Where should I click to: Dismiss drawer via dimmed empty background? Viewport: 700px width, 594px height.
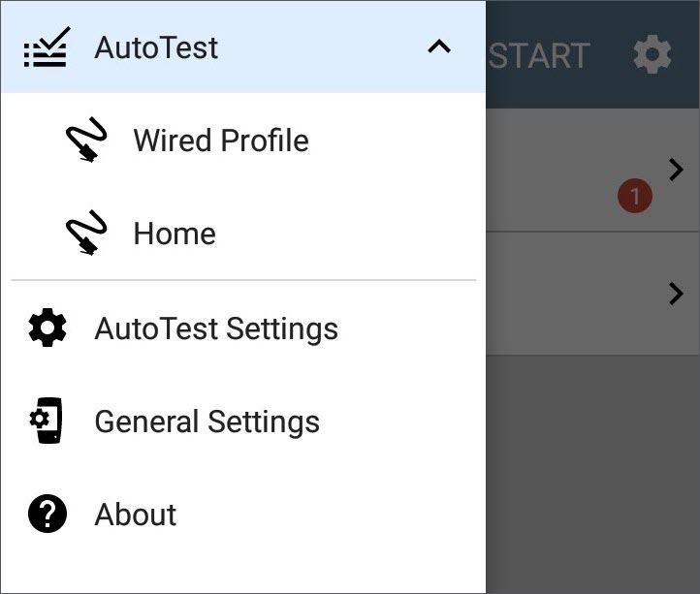(592, 474)
